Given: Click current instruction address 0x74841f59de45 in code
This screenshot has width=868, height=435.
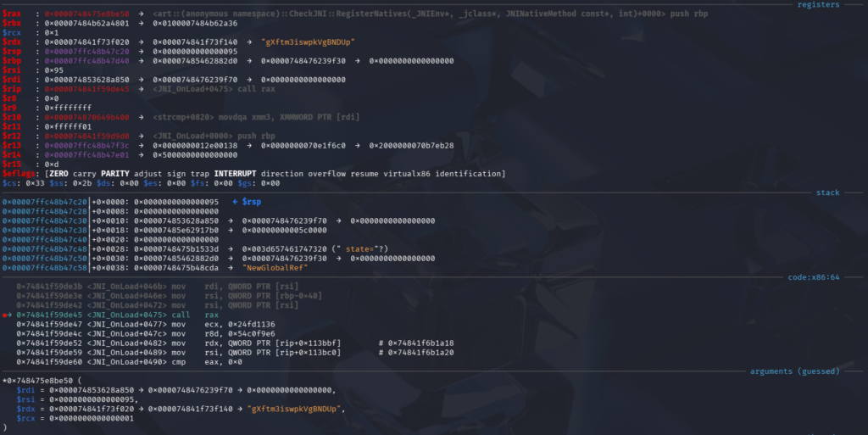Looking at the screenshot, I should click(49, 315).
